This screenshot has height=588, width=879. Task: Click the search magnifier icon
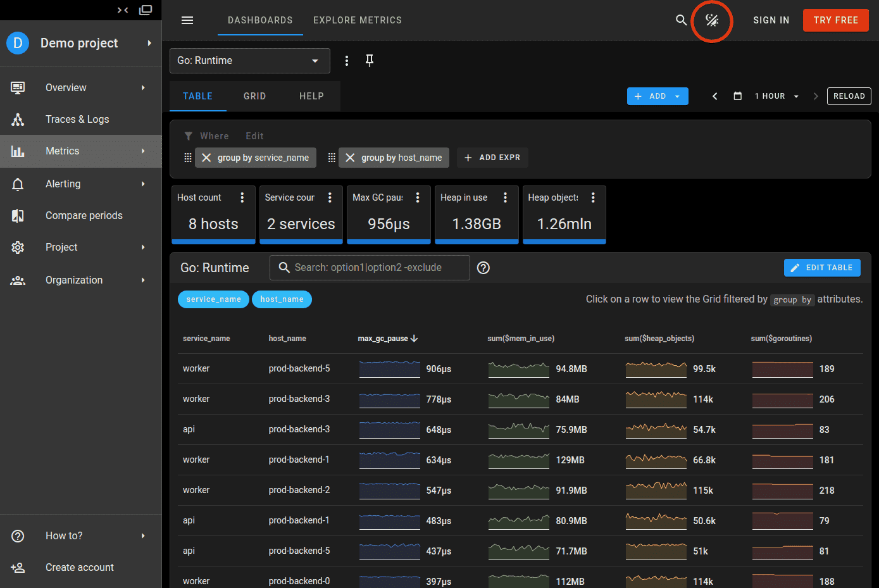(x=682, y=20)
